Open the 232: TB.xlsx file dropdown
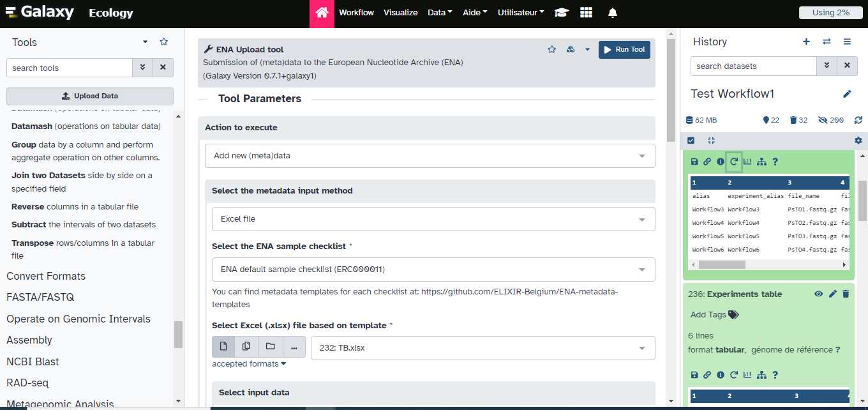 (483, 348)
